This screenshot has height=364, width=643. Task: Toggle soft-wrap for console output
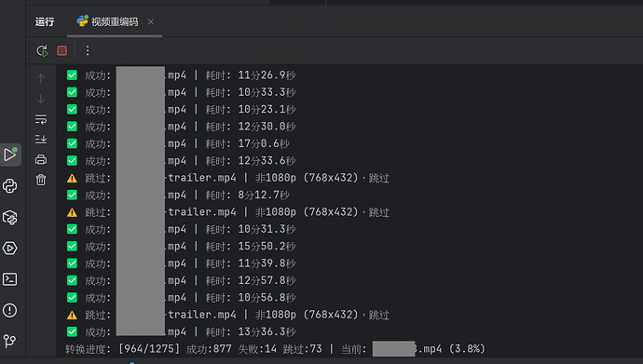(41, 119)
